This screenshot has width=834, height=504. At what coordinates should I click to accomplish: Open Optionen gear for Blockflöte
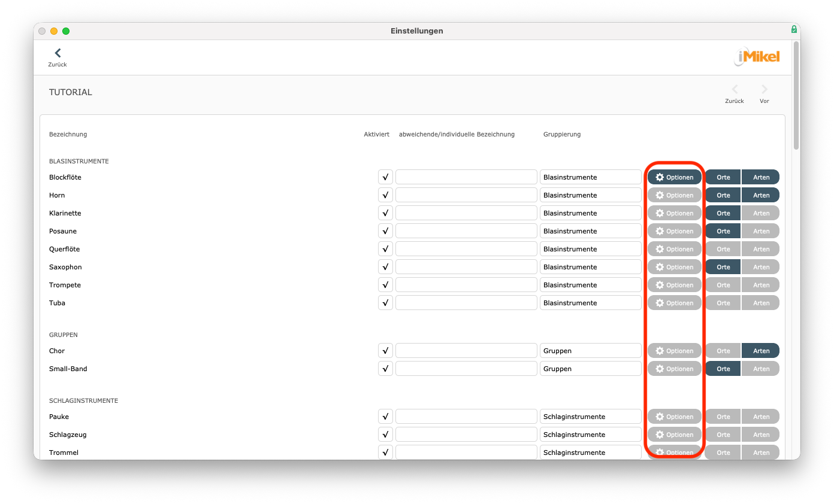674,177
